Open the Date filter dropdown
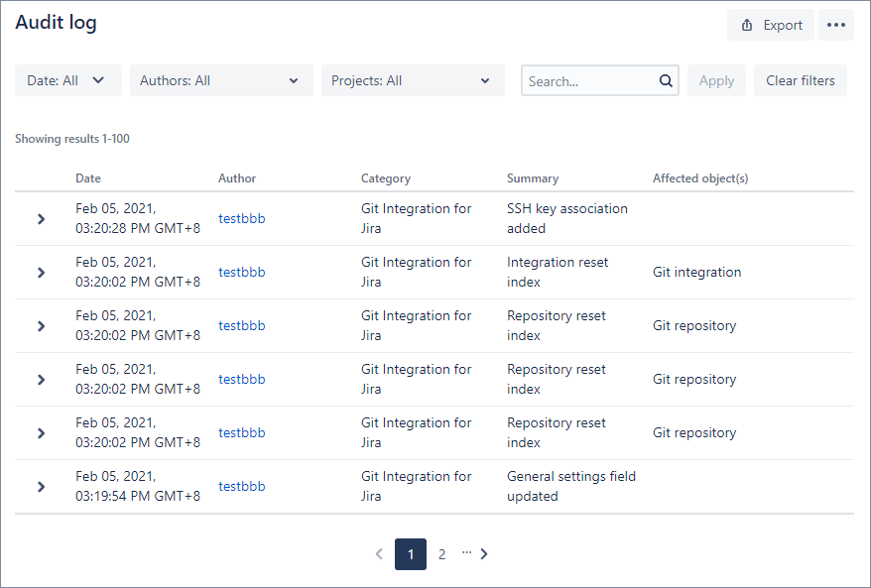The image size is (871, 588). coord(67,81)
